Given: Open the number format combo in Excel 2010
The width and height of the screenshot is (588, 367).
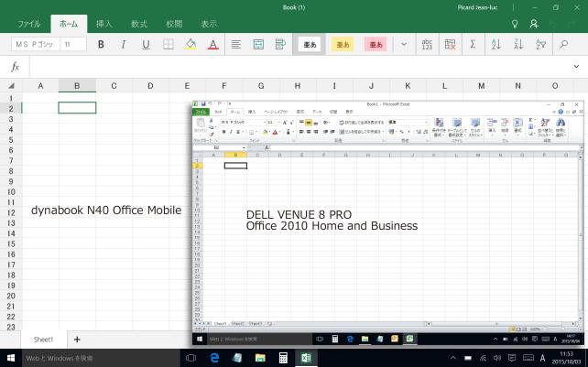Looking at the screenshot, I should pyautogui.click(x=408, y=123).
